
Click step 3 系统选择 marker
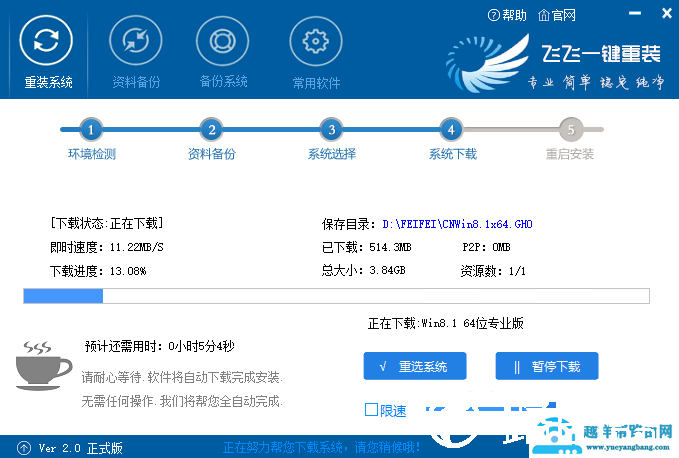point(332,129)
